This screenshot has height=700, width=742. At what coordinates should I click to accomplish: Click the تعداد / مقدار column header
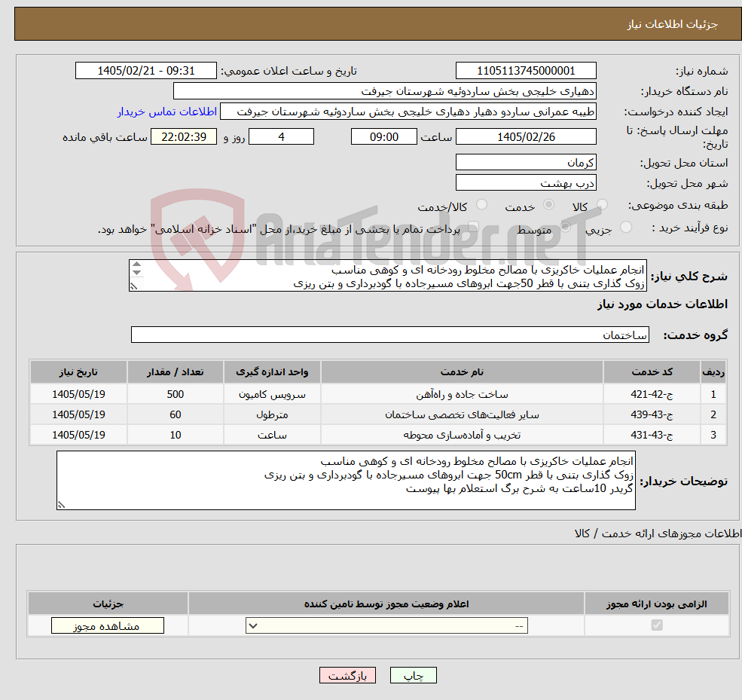point(175,372)
